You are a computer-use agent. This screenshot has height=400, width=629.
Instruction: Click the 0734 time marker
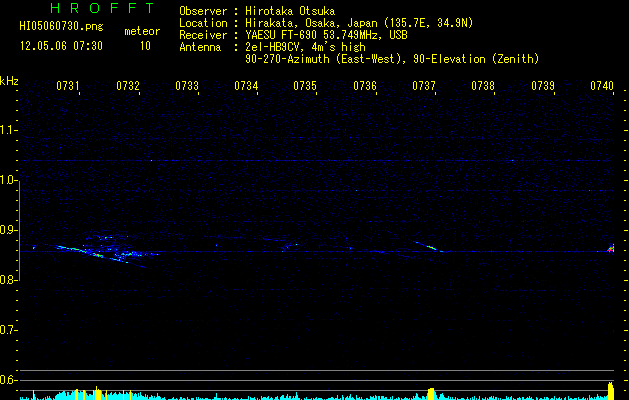pyautogui.click(x=246, y=86)
